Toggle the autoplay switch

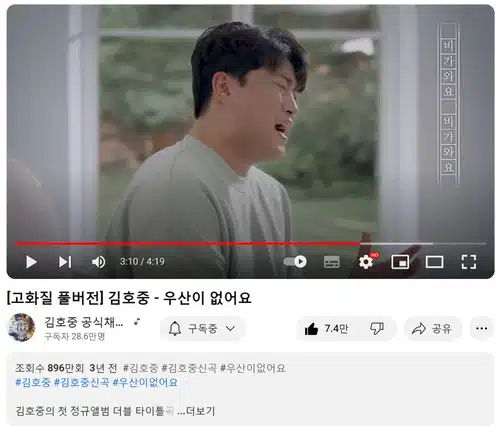[x=295, y=262]
